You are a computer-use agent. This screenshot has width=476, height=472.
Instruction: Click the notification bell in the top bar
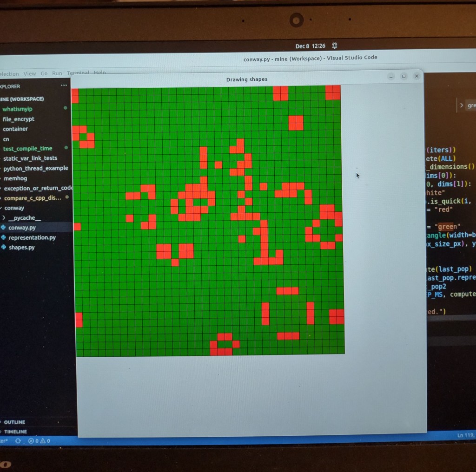coord(334,46)
